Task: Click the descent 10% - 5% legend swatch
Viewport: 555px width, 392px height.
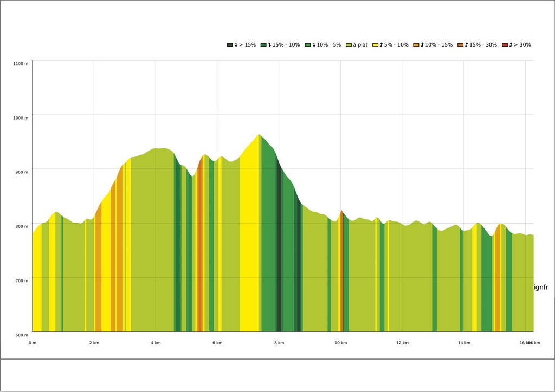Action: pyautogui.click(x=307, y=45)
